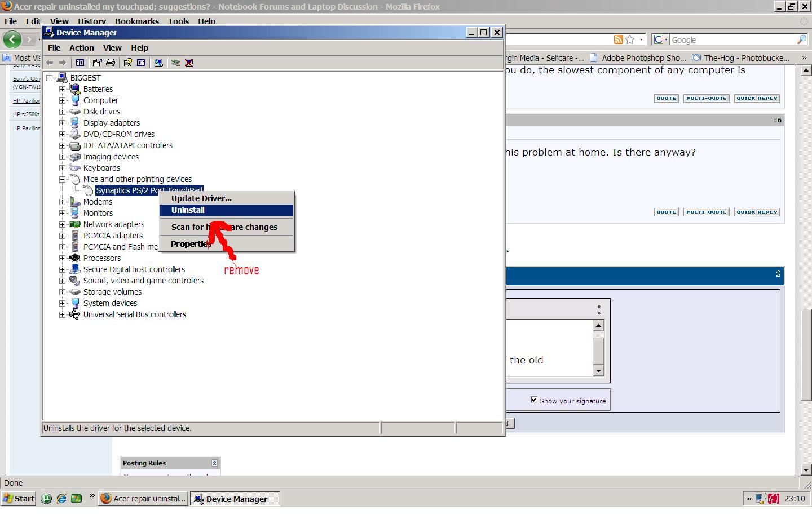Collapse the Posting Rules box
The height and width of the screenshot is (515, 812).
[x=214, y=463]
